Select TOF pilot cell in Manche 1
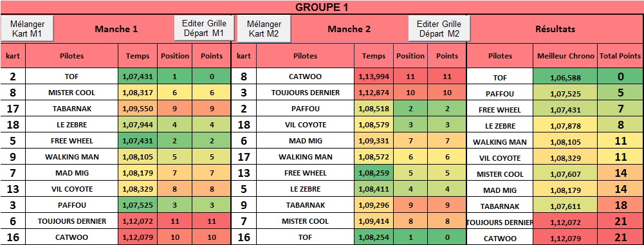The image size is (644, 245). [x=71, y=77]
